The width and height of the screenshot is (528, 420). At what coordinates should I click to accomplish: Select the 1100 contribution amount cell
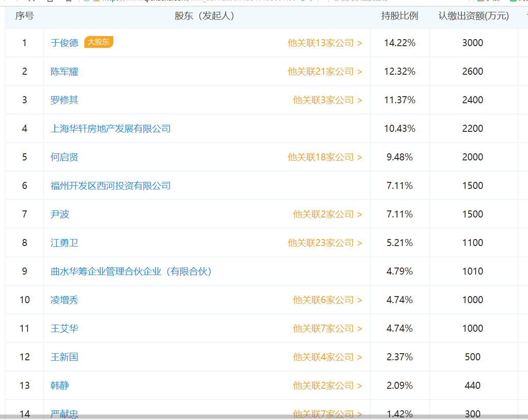473,243
